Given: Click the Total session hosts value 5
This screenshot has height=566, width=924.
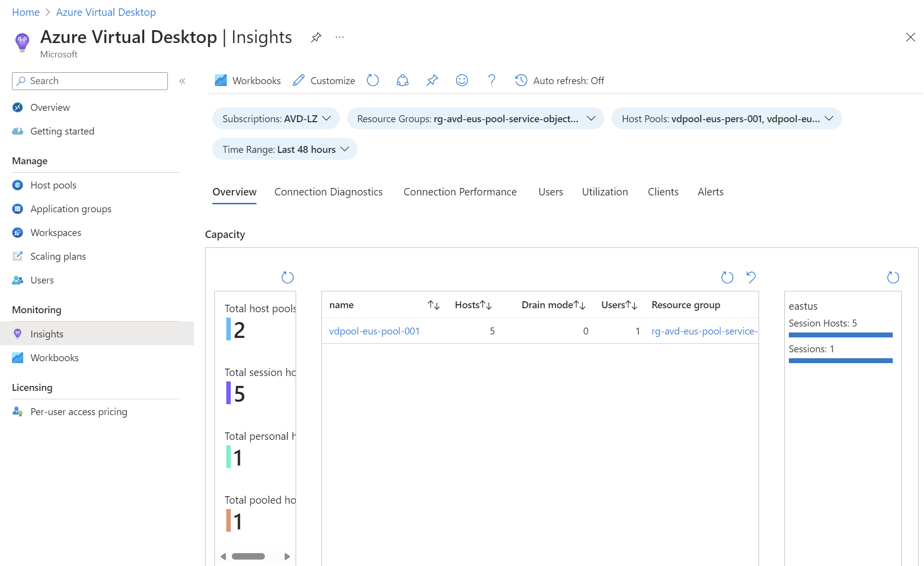Looking at the screenshot, I should (x=240, y=394).
